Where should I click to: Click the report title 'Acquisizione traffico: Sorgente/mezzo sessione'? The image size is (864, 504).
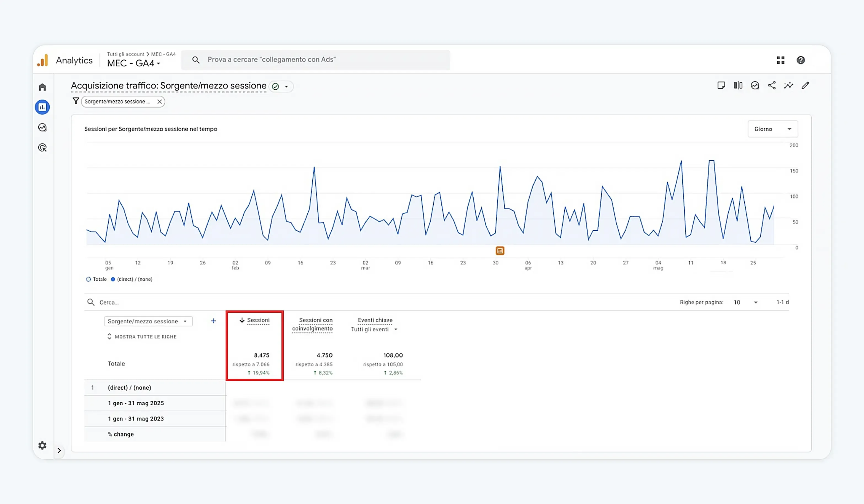point(169,86)
